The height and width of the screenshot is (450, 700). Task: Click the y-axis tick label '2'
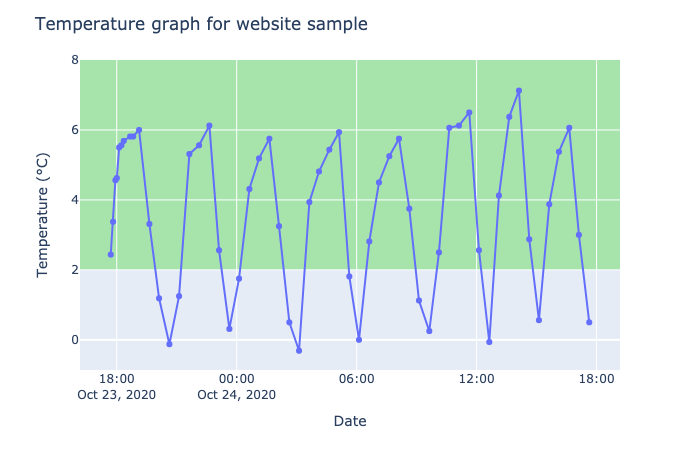pos(74,270)
